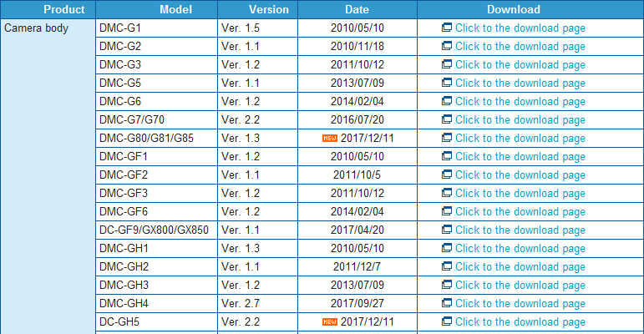Click the download page icon for DMC-G7/G70
The image size is (644, 334).
tap(446, 119)
